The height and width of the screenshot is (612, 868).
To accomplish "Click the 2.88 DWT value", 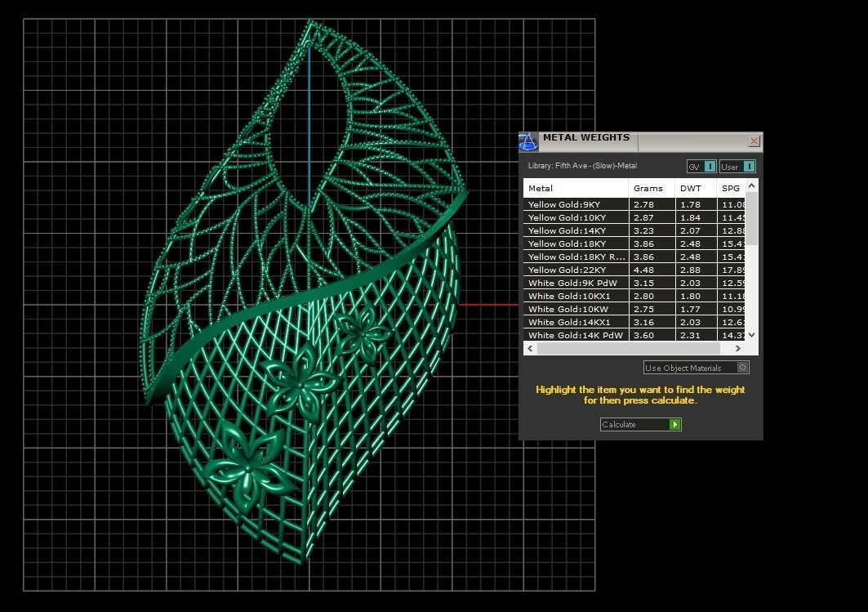I will tap(690, 270).
